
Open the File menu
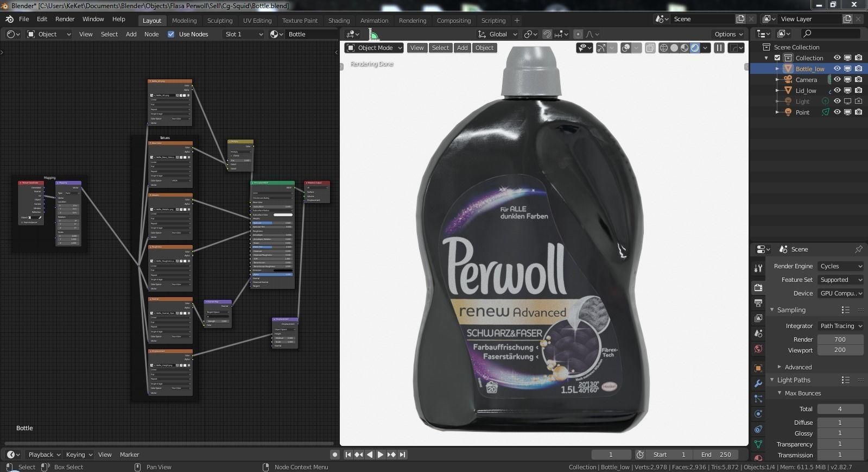(x=24, y=19)
